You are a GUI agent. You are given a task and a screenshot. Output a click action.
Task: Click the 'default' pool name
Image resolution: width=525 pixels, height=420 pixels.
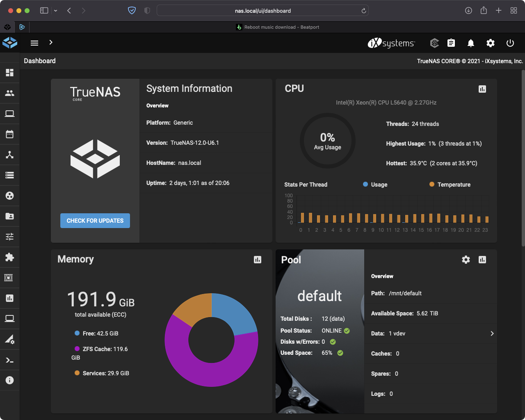[x=320, y=296]
